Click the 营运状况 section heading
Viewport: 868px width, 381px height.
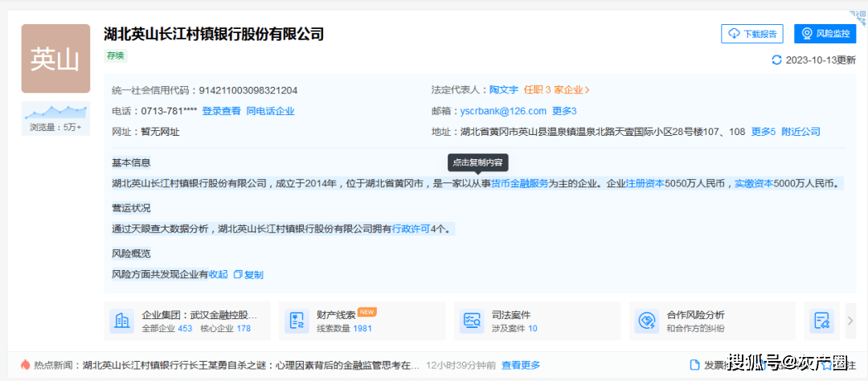[131, 207]
